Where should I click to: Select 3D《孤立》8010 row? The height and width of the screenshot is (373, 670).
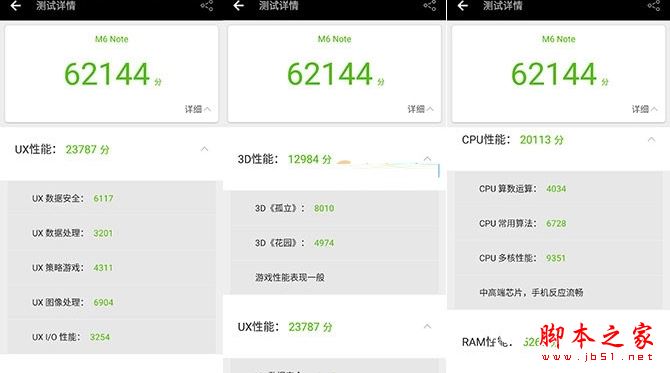[335, 209]
